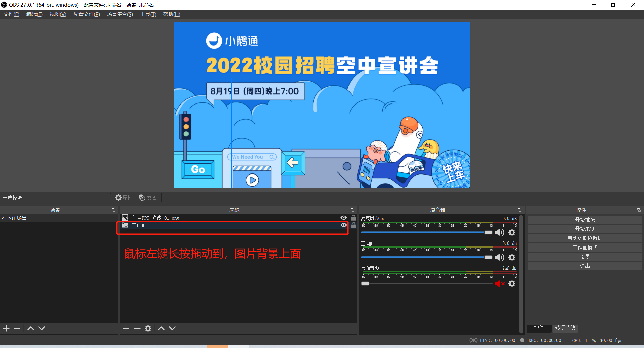
Task: Move source down in sources panel
Action: pos(172,328)
